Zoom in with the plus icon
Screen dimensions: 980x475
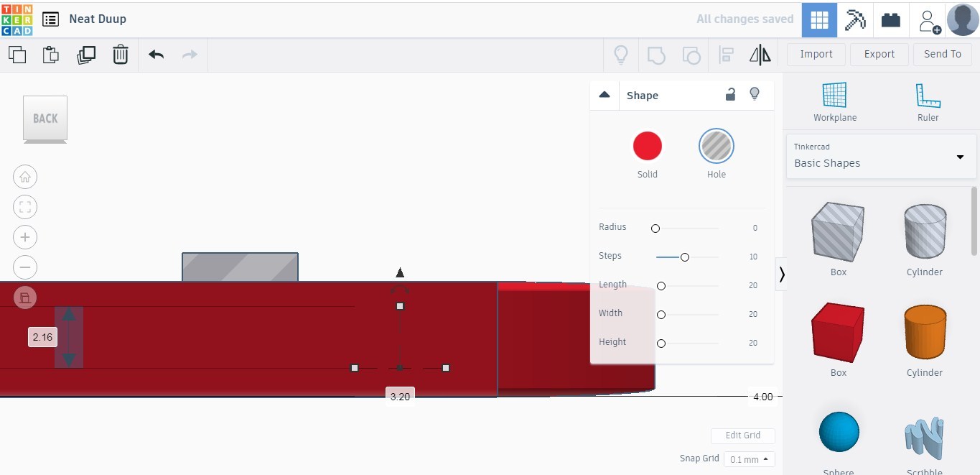tap(25, 237)
